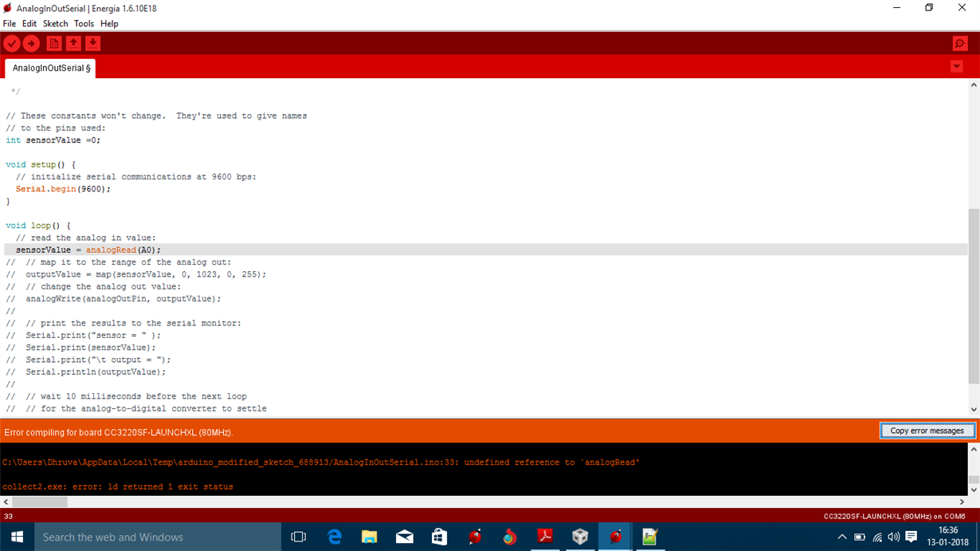Save the sketch with the Save icon

tap(93, 44)
